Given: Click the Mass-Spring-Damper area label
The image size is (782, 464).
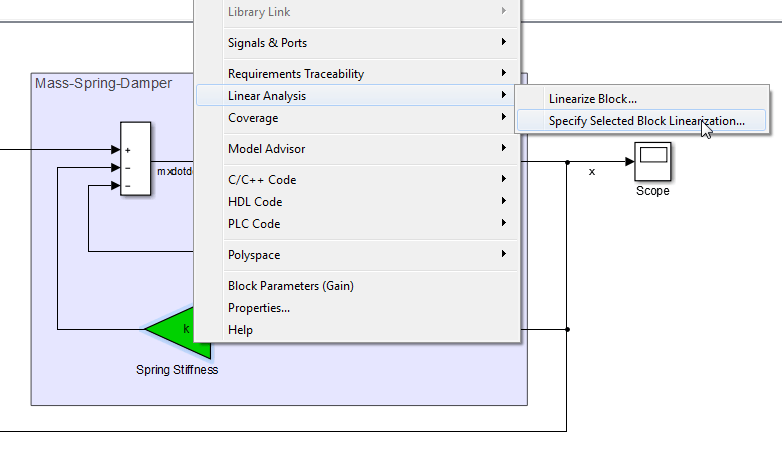Looking at the screenshot, I should [103, 83].
